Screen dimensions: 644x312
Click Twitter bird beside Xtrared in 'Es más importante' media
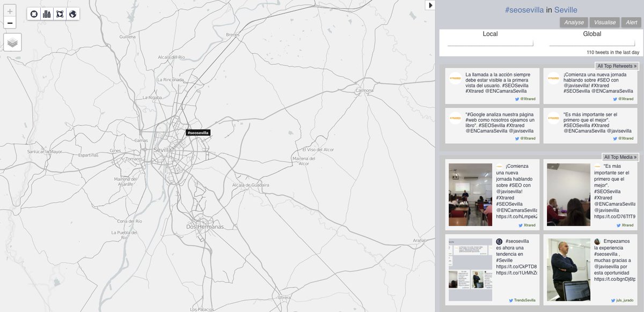point(618,225)
